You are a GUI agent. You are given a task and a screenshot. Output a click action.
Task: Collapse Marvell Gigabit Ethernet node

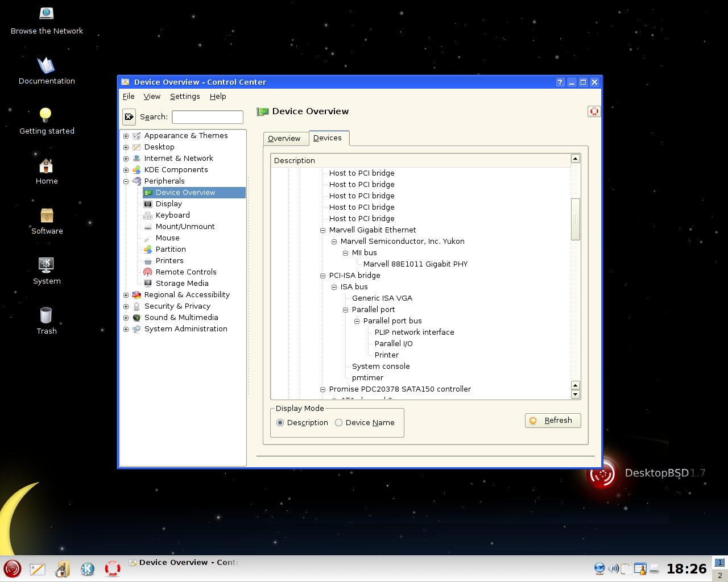322,230
